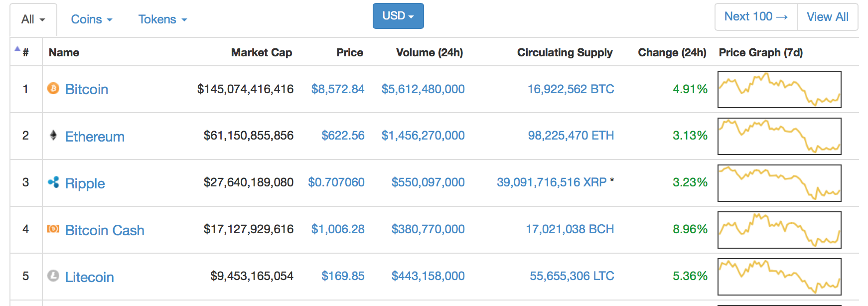Open the Bitcoin link
Screen dimensions: 868x306
(x=87, y=89)
